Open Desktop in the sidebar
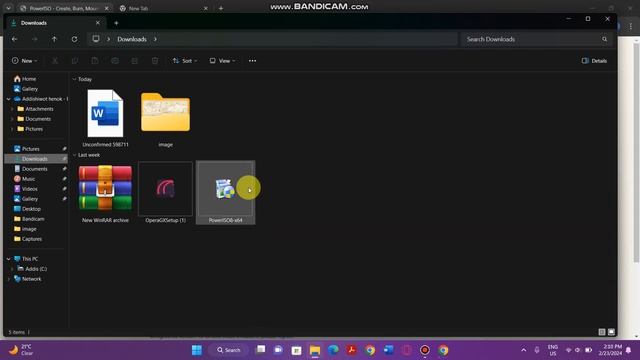The height and width of the screenshot is (360, 640). click(x=31, y=209)
